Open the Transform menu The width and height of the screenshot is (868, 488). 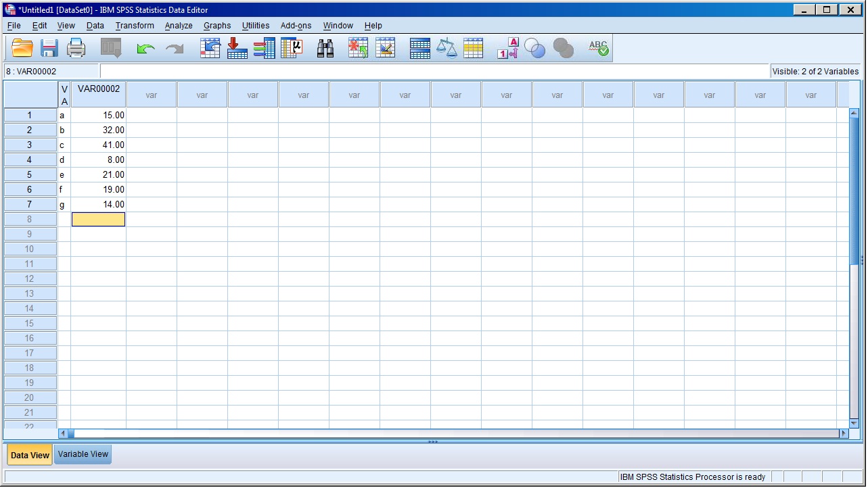135,26
